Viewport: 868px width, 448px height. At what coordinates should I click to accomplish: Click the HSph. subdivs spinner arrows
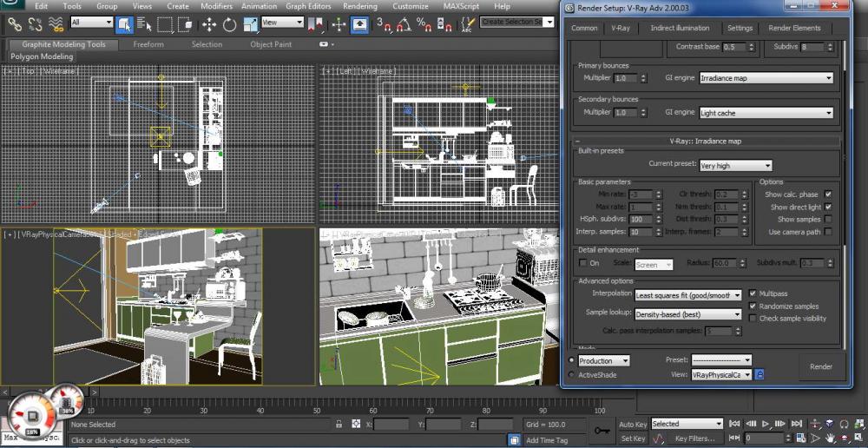[x=659, y=220]
